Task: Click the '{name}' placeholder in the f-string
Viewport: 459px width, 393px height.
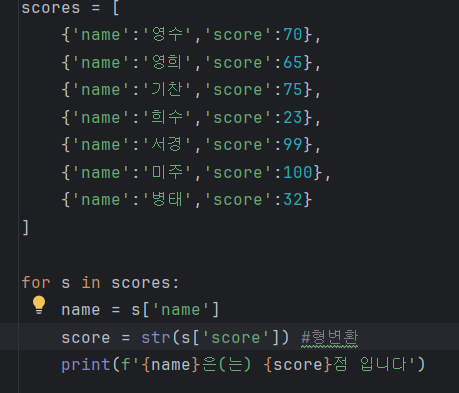Action: [x=171, y=365]
